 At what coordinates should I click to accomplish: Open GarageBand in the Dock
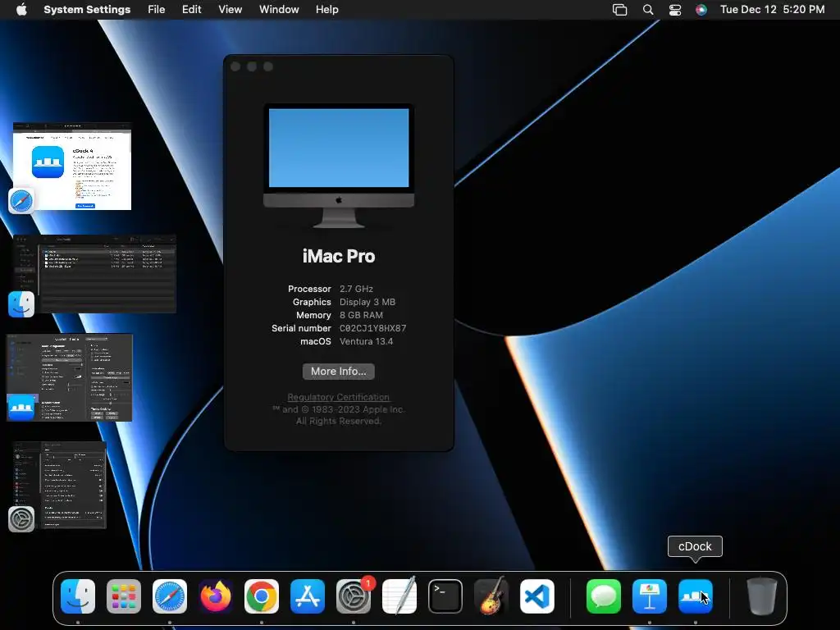pyautogui.click(x=491, y=596)
